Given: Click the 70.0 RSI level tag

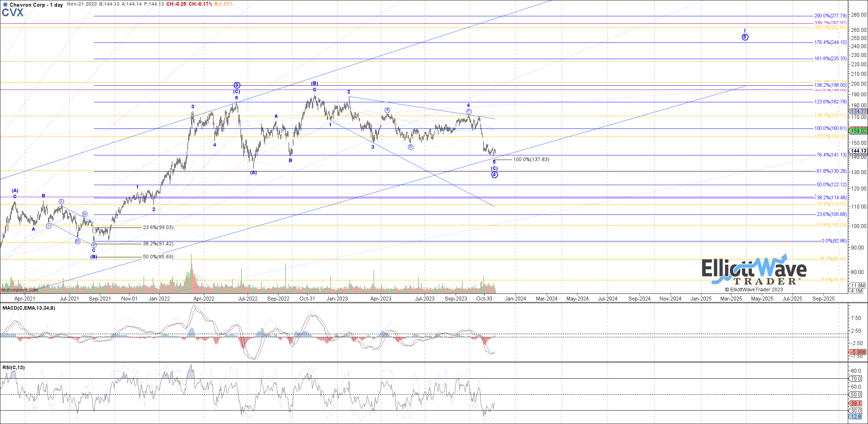Looking at the screenshot, I should pos(856,379).
